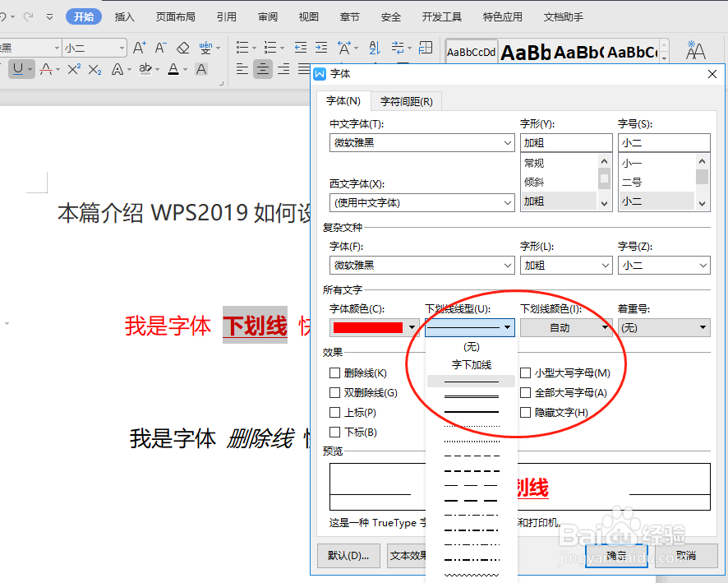Expand complex script 字体(F) dropdown
The height and width of the screenshot is (583, 728).
click(x=508, y=266)
